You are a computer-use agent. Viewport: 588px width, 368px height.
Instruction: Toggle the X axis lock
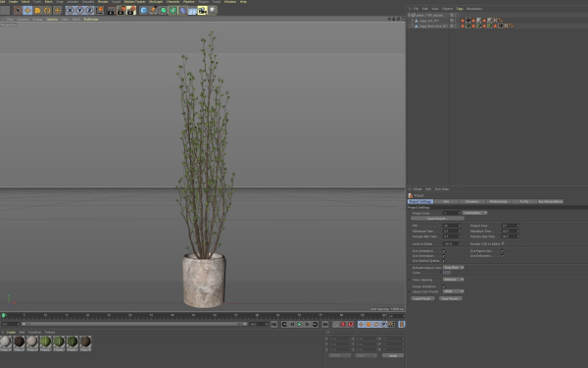71,11
